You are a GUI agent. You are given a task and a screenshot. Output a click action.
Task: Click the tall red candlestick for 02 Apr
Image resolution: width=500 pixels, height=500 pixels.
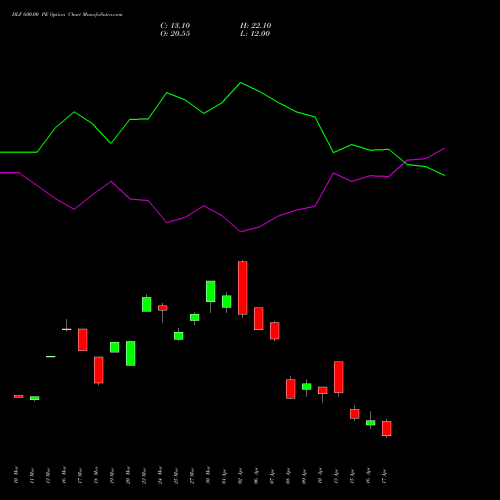243,288
